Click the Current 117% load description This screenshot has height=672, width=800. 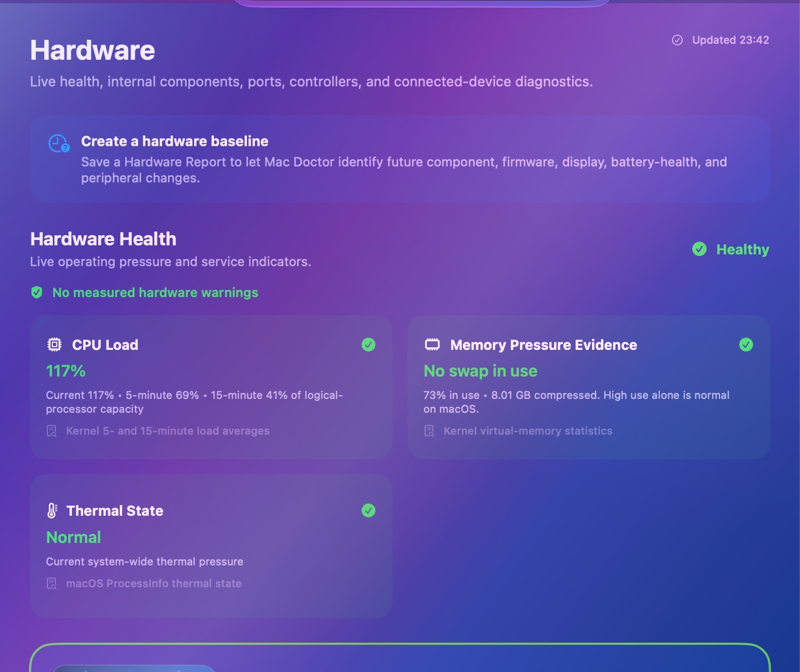[194, 402]
